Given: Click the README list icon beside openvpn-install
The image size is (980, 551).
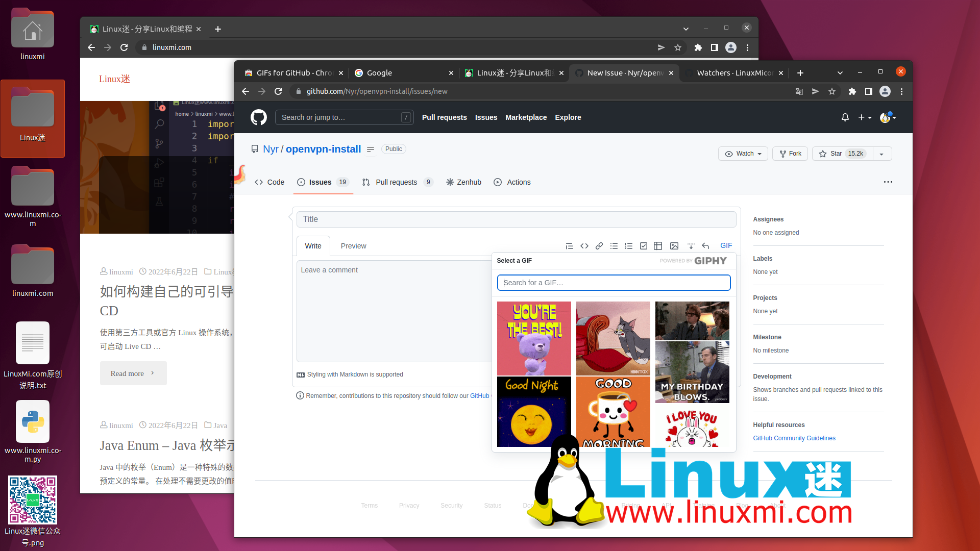Looking at the screenshot, I should pyautogui.click(x=371, y=149).
